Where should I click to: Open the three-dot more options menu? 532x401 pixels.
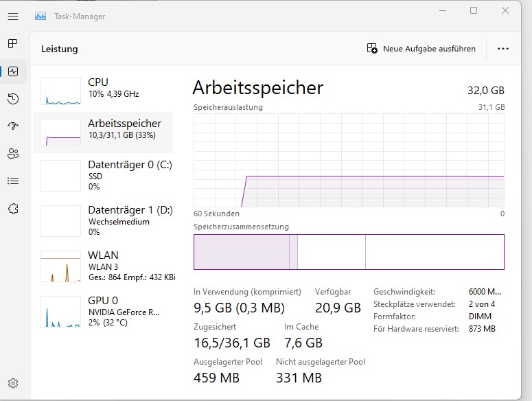coord(503,49)
